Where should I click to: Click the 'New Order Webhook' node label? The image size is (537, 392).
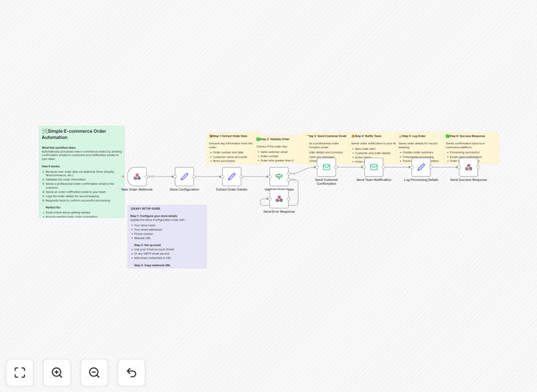pyautogui.click(x=137, y=189)
